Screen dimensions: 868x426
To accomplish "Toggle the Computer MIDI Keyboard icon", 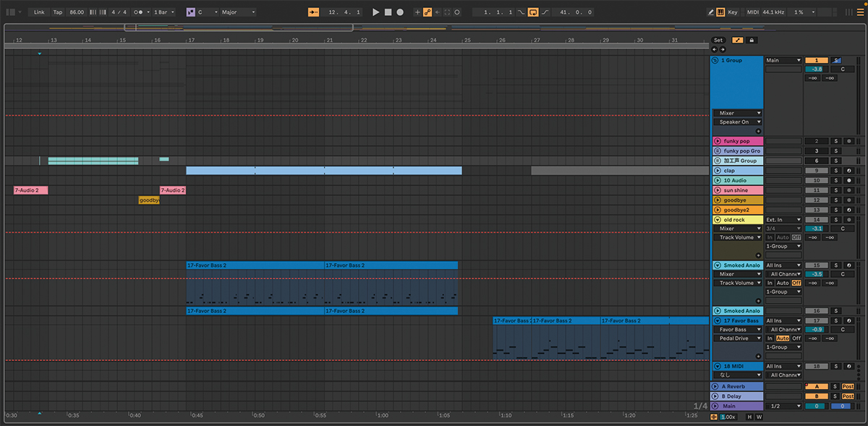I will click(x=720, y=12).
